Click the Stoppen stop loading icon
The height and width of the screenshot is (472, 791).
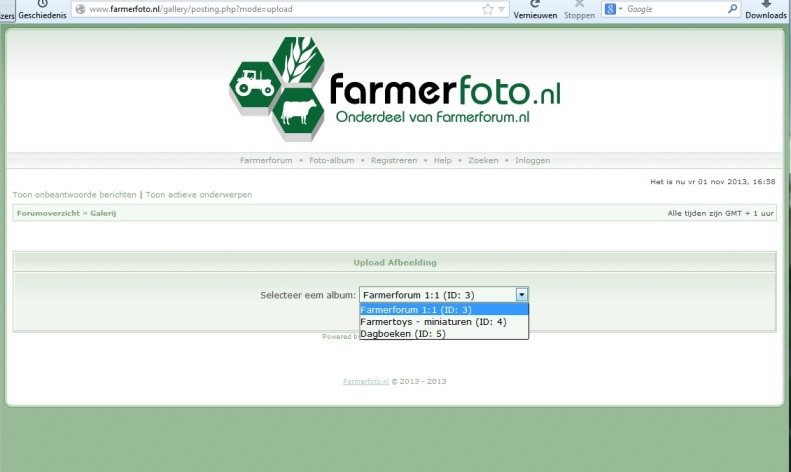coord(579,6)
